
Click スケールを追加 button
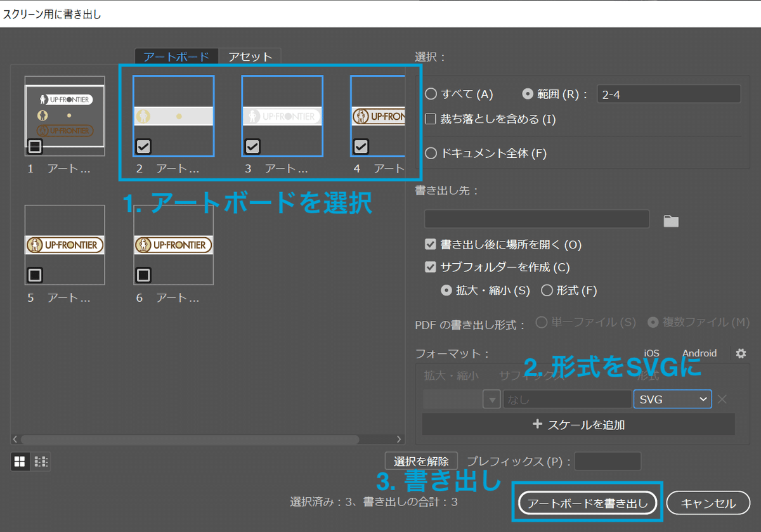click(578, 424)
